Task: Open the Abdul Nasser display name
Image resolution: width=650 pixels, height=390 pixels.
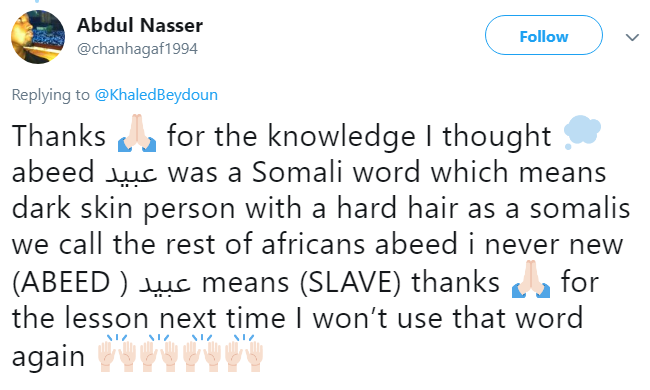Action: [x=140, y=25]
